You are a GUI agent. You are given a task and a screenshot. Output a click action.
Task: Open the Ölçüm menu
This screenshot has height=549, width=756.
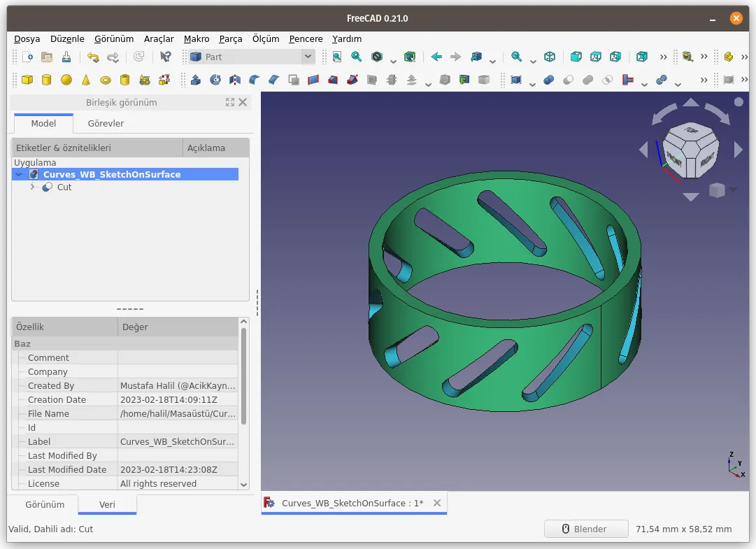[266, 38]
